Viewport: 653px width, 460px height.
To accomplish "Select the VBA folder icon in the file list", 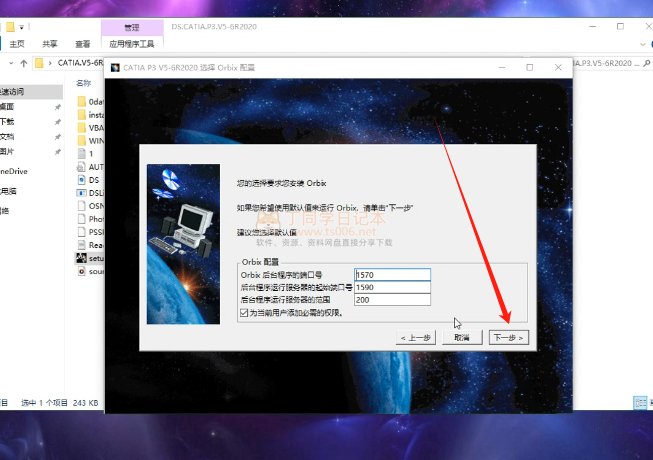I will coord(82,128).
